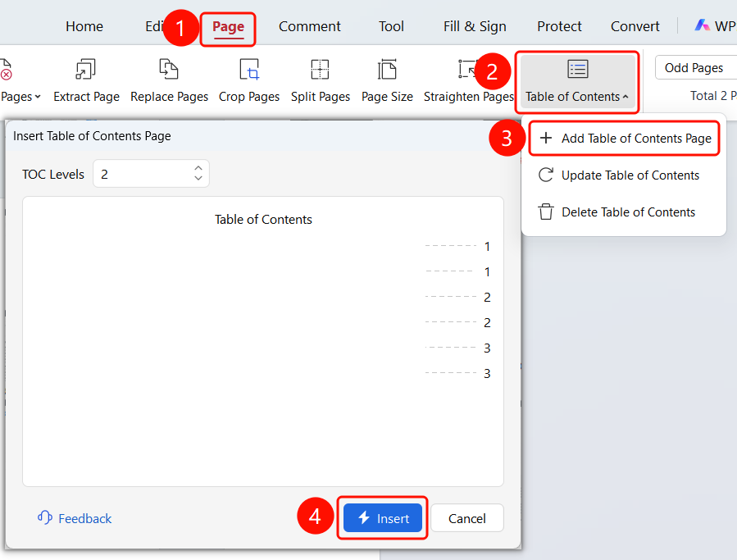737x560 pixels.
Task: Click the Table of Contents preview heading
Action: point(263,220)
